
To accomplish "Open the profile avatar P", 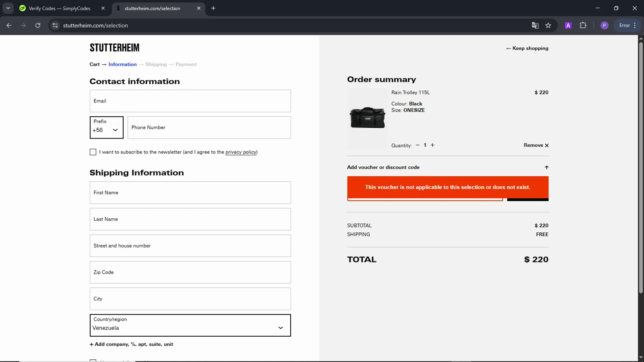I will pos(605,25).
